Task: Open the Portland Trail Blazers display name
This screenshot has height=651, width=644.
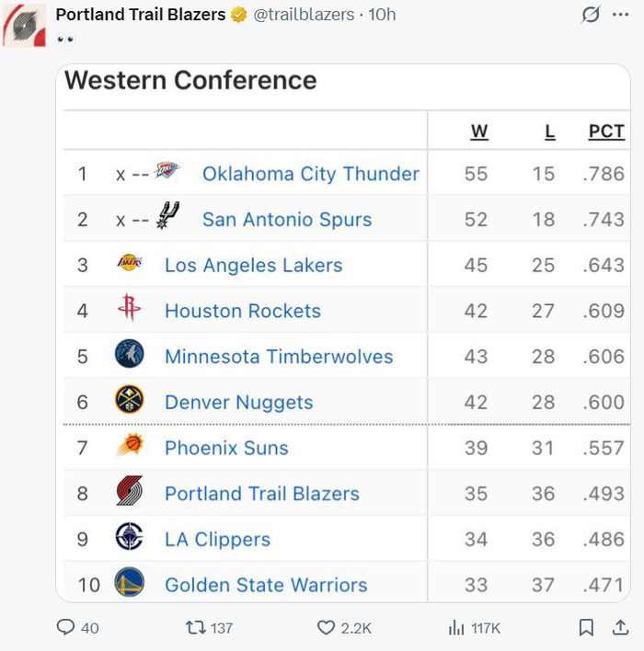Action: tap(140, 15)
